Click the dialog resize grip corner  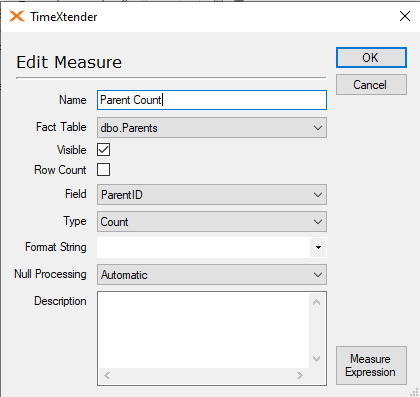pos(413,392)
